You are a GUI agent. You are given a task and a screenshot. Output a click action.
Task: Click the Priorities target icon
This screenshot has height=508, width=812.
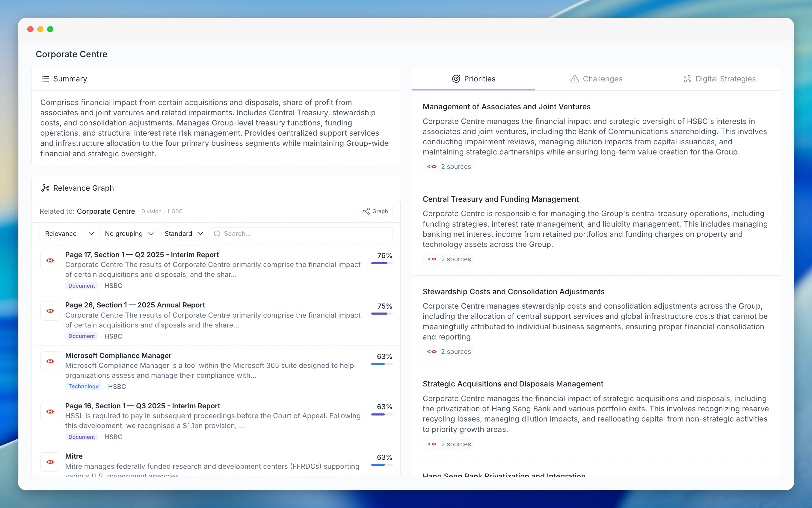pyautogui.click(x=456, y=79)
